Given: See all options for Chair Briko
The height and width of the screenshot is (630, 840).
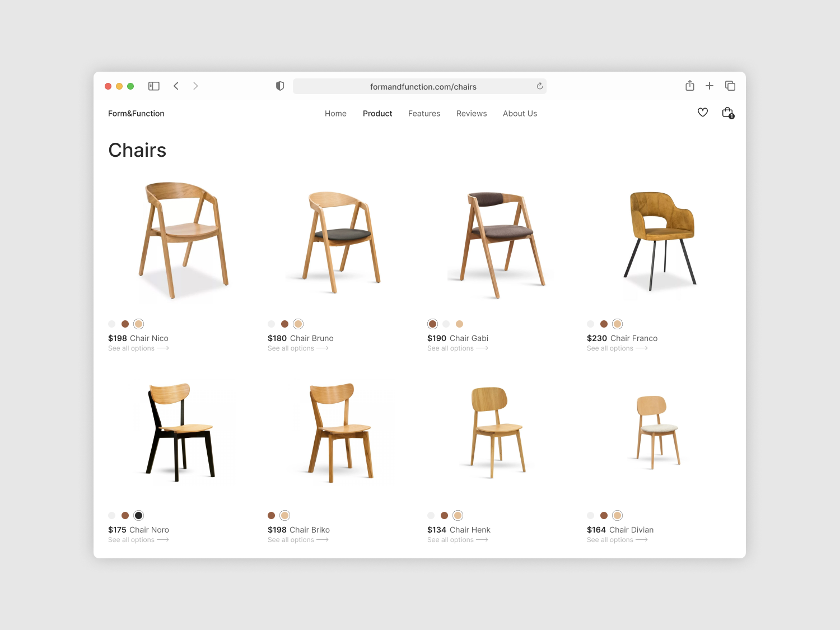Looking at the screenshot, I should 298,540.
